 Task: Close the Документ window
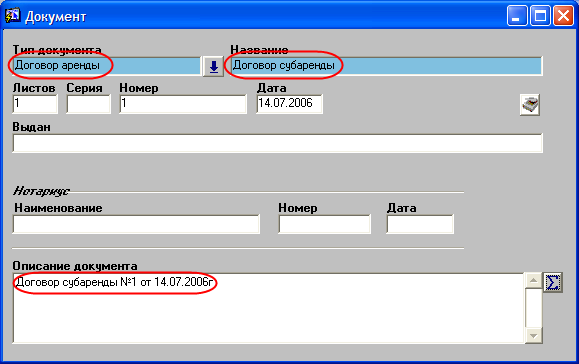click(x=563, y=16)
